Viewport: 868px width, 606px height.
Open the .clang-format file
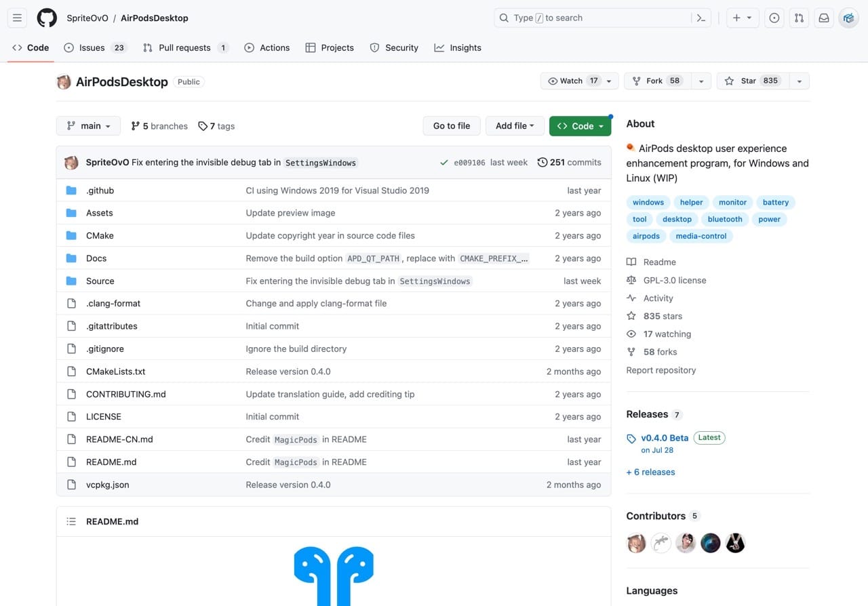click(x=113, y=304)
